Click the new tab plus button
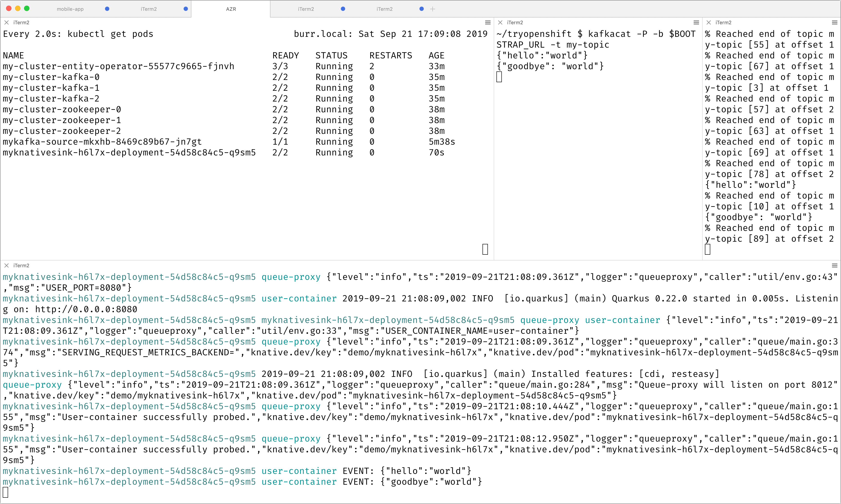Viewport: 841px width, 504px height. click(x=432, y=9)
